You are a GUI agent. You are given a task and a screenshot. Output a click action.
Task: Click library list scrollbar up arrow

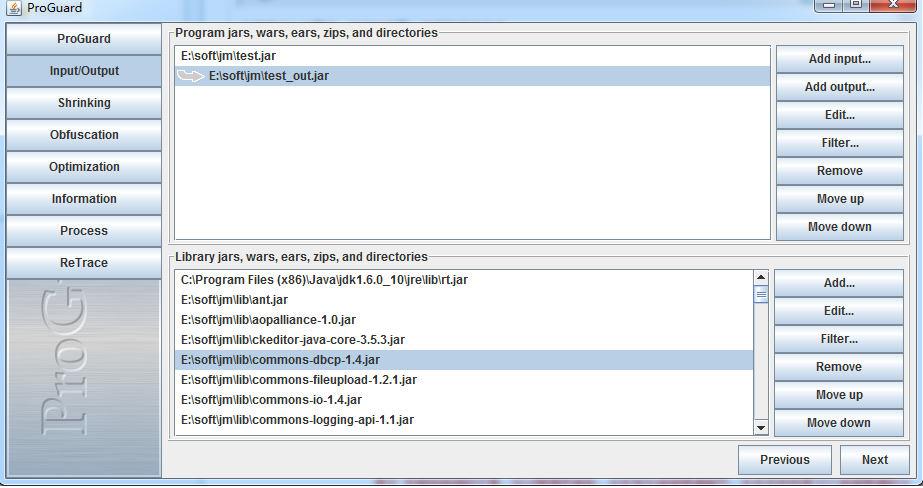(761, 277)
